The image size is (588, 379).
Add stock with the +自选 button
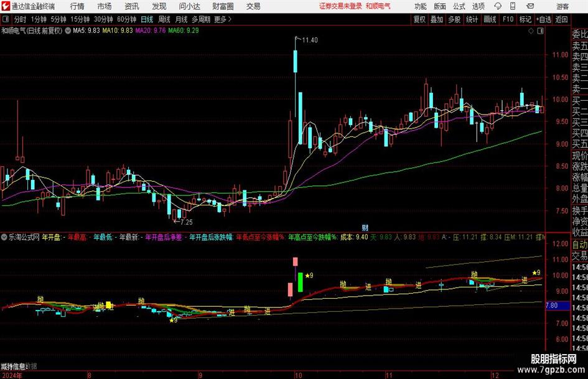click(x=543, y=19)
